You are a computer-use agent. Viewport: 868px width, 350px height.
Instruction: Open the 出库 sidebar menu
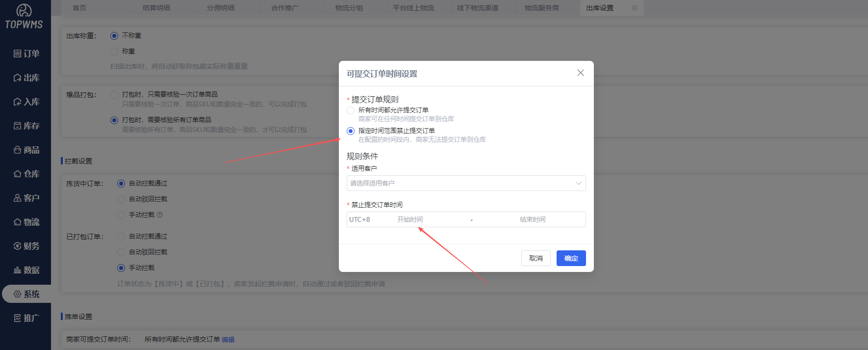tap(26, 78)
